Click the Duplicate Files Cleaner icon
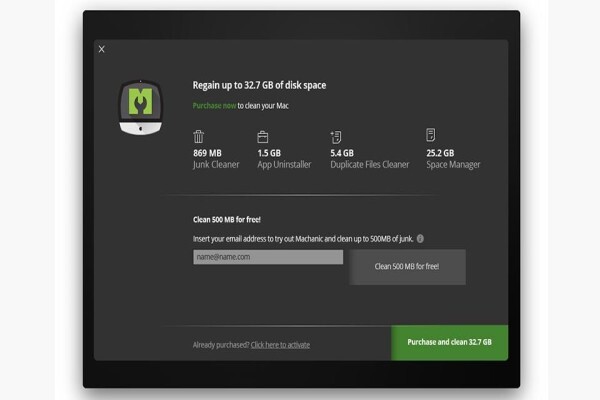The image size is (600, 400). tap(336, 137)
